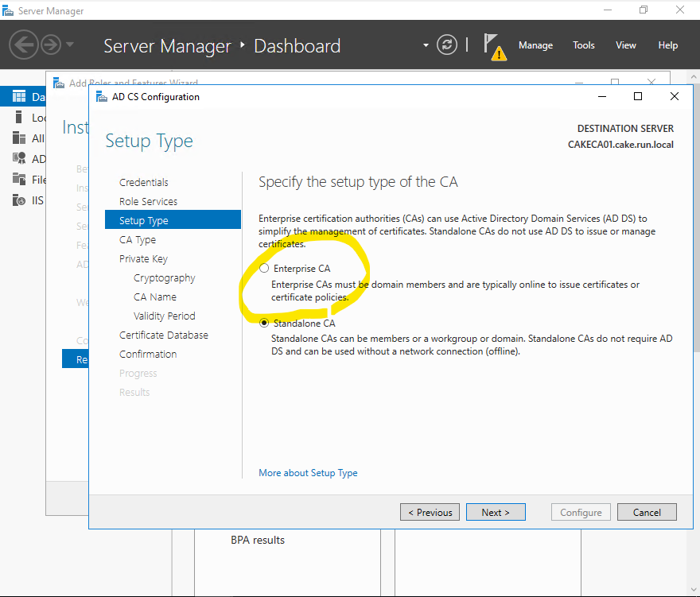Select the Local Server sidebar icon

tap(18, 118)
